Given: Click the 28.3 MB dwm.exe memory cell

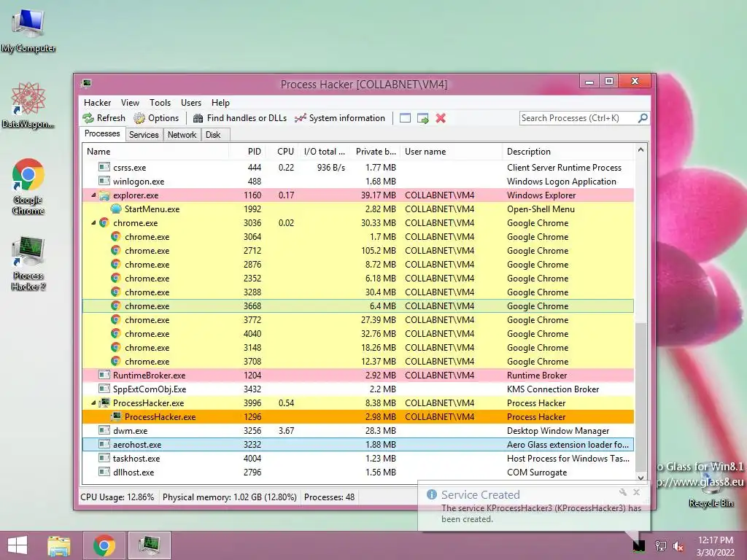Looking at the screenshot, I should [x=379, y=430].
